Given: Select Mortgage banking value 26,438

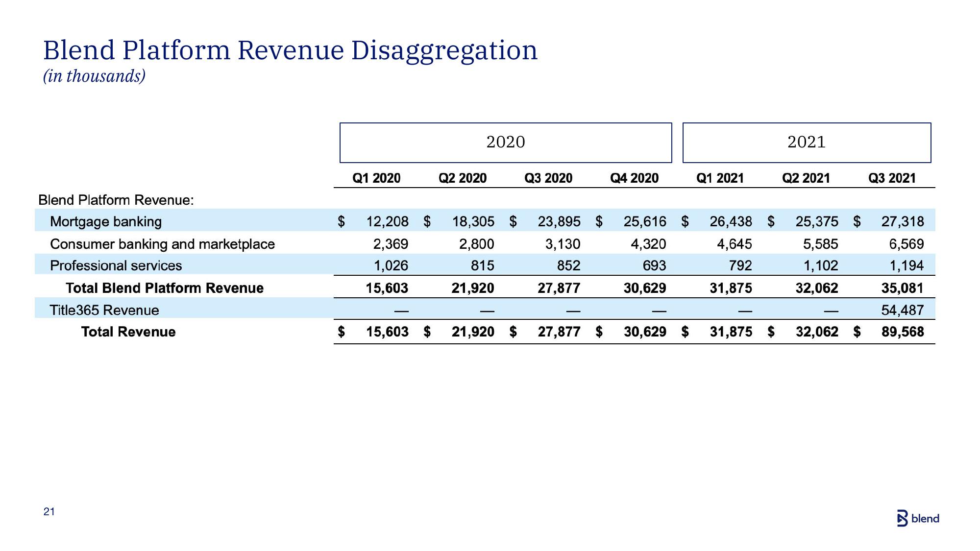Looking at the screenshot, I should pyautogui.click(x=731, y=222).
